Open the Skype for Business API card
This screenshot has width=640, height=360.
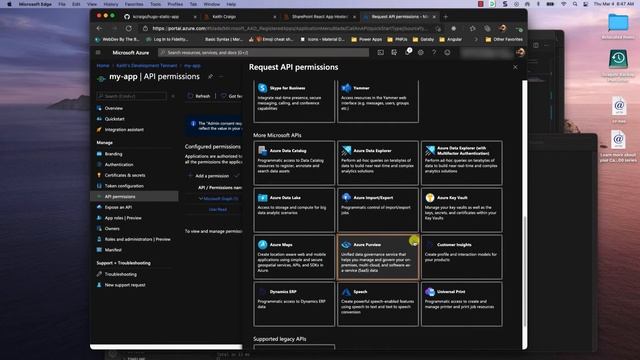294,101
